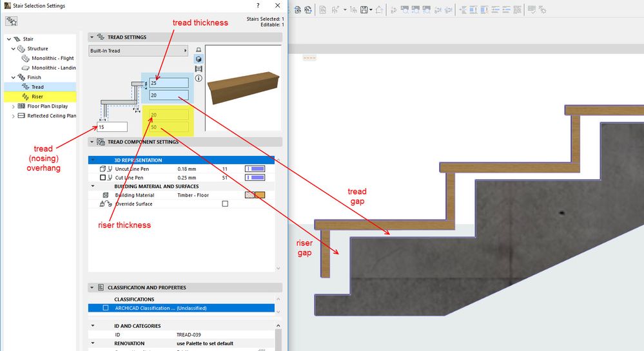The height and width of the screenshot is (351, 644).
Task: Click the 0.18 mm pen weight value
Action: 187,169
